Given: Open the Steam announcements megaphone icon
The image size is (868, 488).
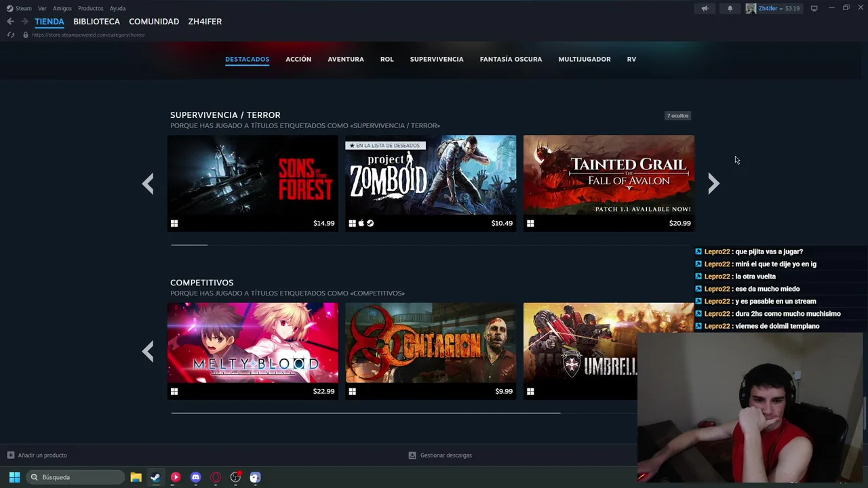Looking at the screenshot, I should click(x=705, y=8).
